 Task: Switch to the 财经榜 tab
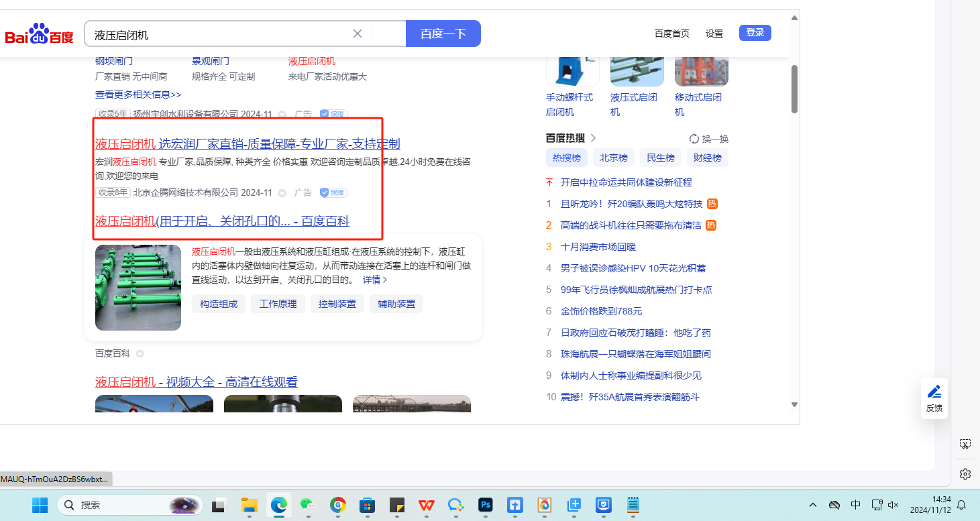pos(707,158)
